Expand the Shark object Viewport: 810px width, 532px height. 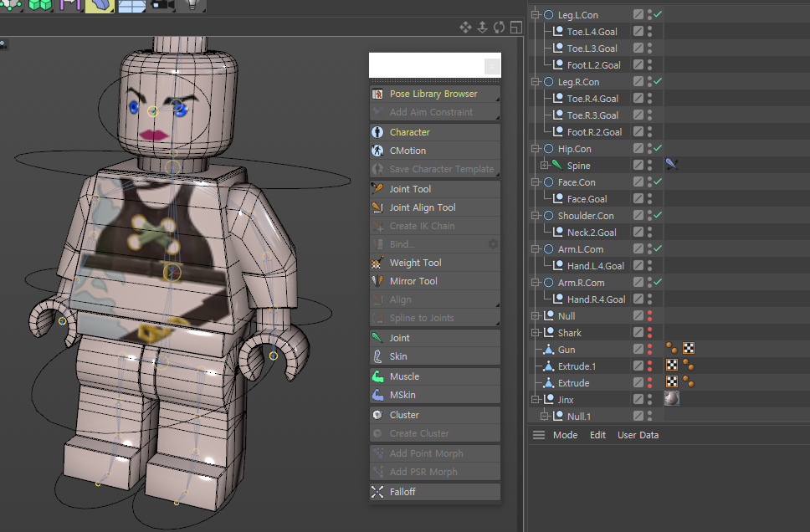tap(536, 333)
